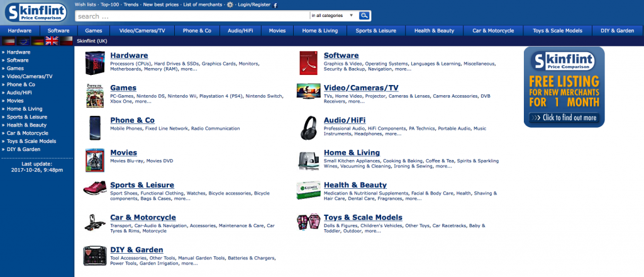644x277 pixels.
Task: Open the List of merchants link
Action: pyautogui.click(x=203, y=5)
